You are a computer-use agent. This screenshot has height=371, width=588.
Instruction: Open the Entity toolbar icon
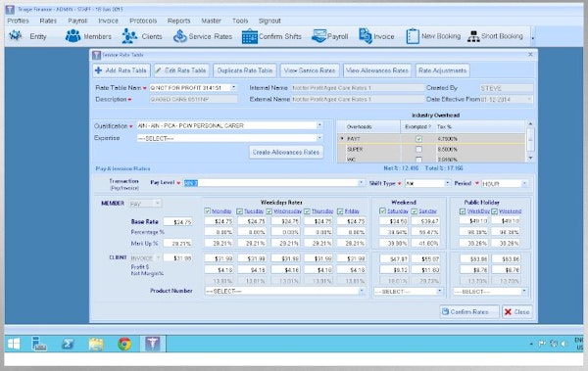pyautogui.click(x=16, y=36)
